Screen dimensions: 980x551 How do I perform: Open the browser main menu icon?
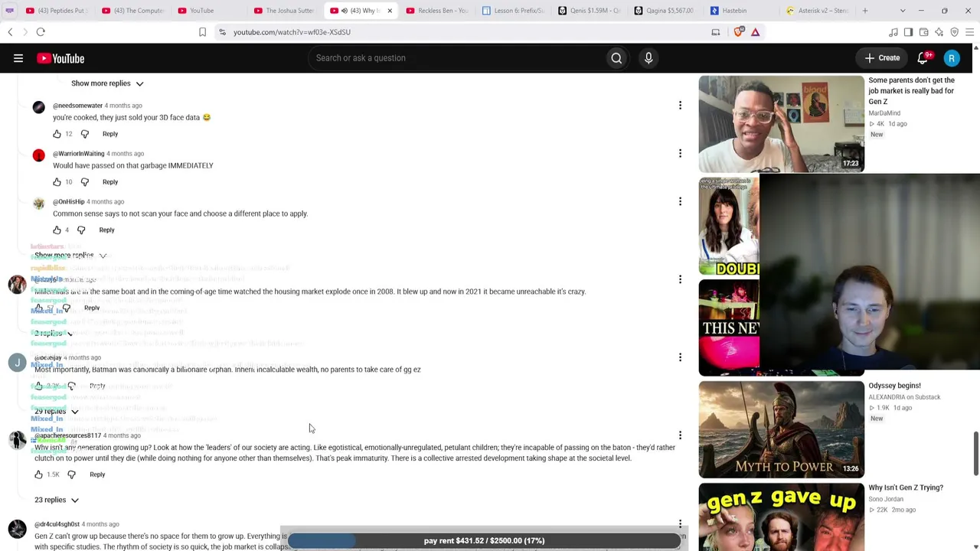tap(969, 32)
